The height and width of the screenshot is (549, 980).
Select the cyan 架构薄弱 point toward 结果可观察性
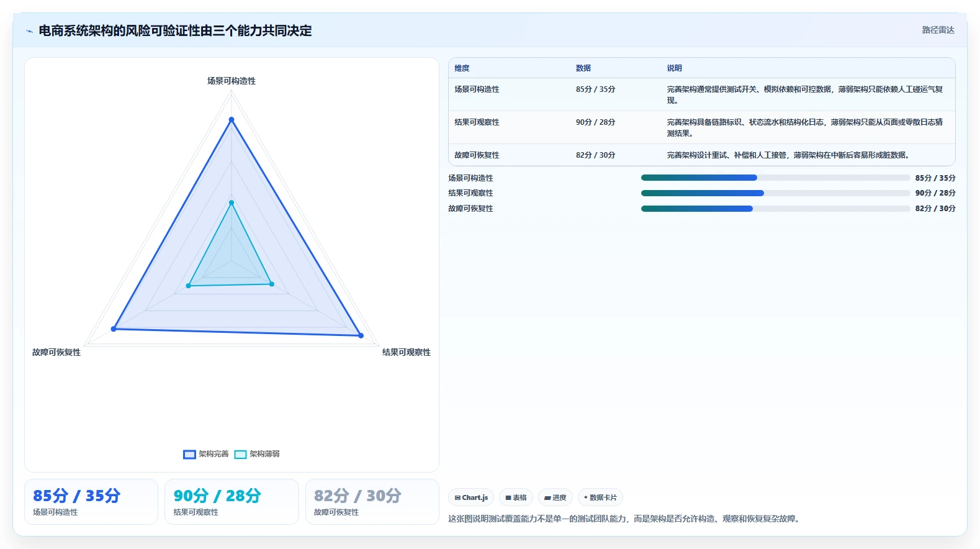271,284
